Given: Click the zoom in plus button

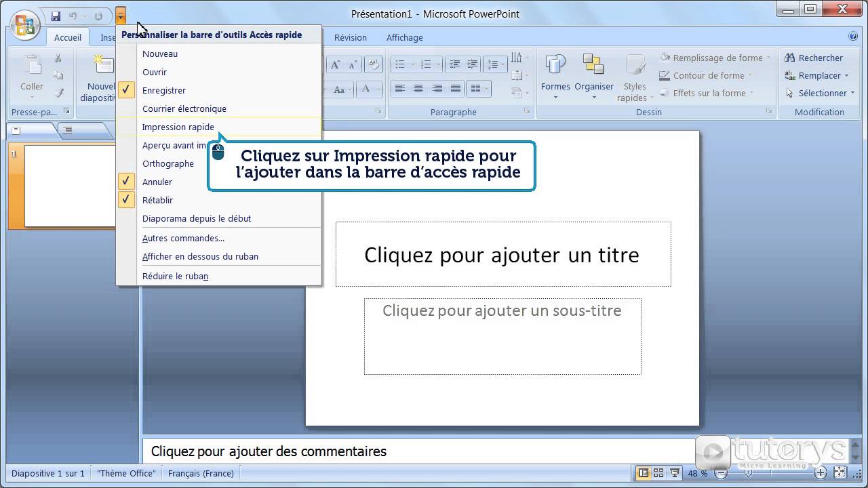Looking at the screenshot, I should pyautogui.click(x=821, y=473).
